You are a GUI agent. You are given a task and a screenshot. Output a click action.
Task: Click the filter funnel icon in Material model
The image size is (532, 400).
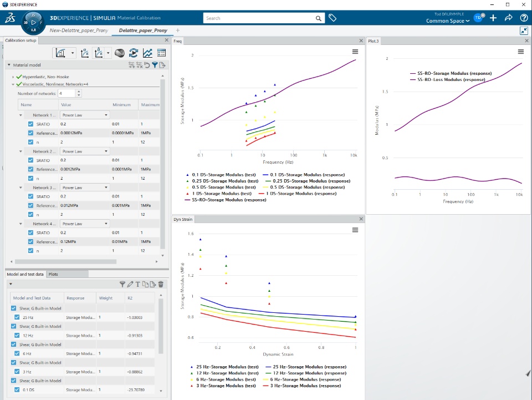click(x=155, y=65)
